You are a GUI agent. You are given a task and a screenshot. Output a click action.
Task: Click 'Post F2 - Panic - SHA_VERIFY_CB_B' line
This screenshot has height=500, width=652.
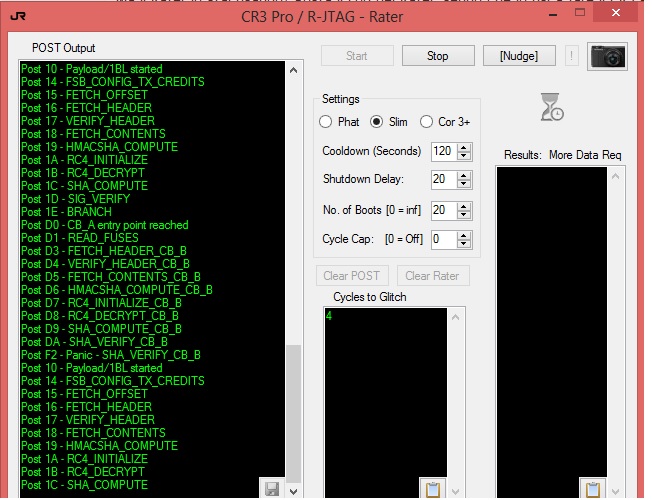pyautogui.click(x=111, y=355)
